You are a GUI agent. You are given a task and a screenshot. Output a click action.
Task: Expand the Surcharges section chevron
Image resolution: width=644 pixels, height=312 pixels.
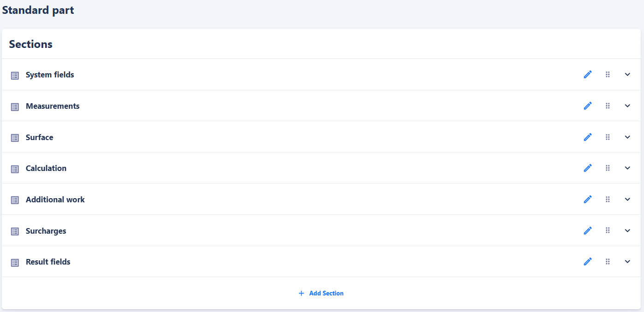click(x=627, y=230)
